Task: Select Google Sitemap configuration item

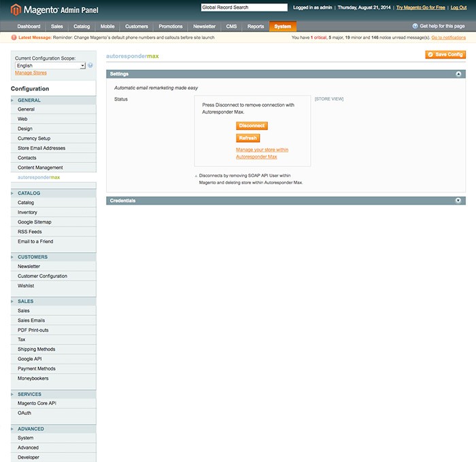Action: 54,222
